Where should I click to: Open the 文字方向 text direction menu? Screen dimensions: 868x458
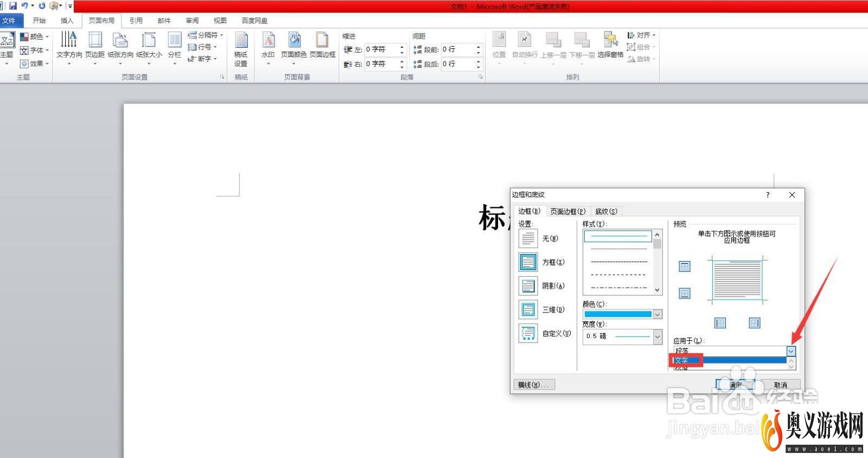69,48
